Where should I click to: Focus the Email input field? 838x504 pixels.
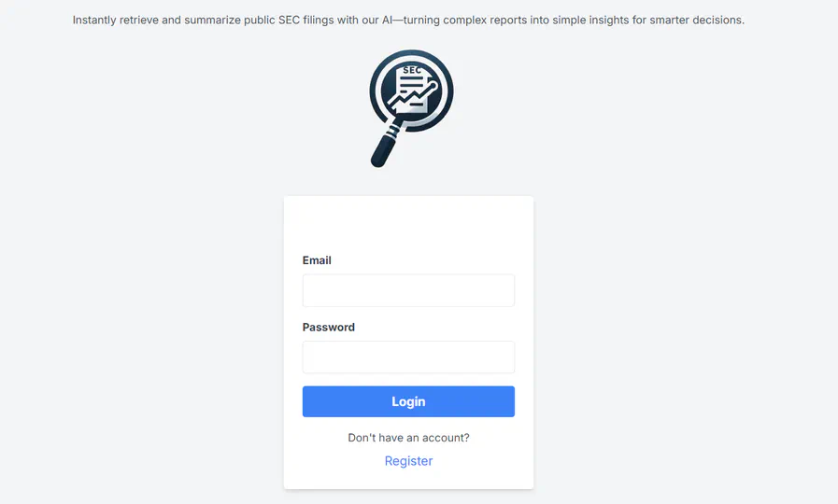click(408, 290)
